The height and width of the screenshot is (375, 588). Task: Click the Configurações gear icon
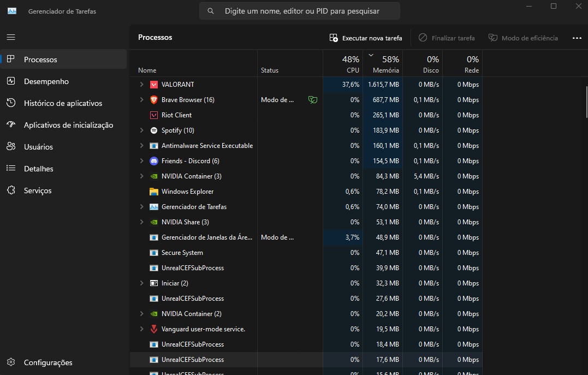pyautogui.click(x=11, y=362)
